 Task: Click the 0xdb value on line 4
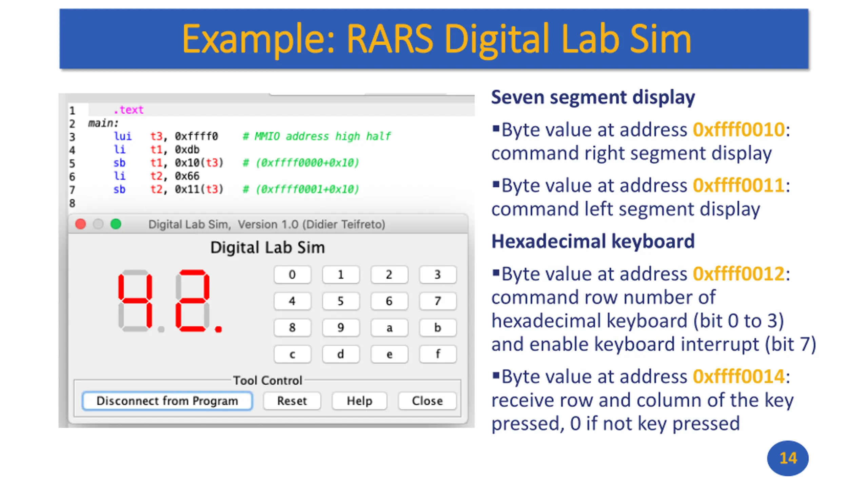(x=187, y=149)
